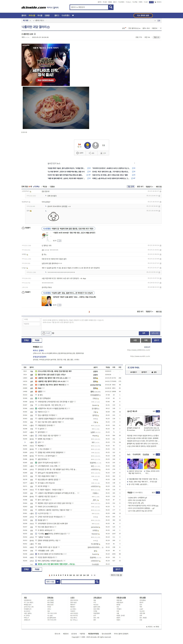Click the question mark help icon beside 디시콘
This screenshot has height=644, width=183.
coord(53,333)
